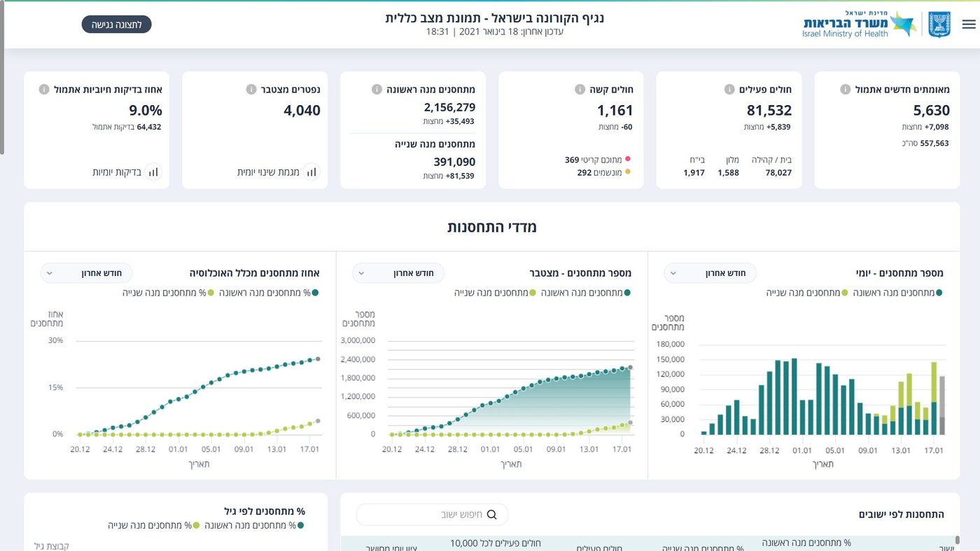The width and height of the screenshot is (980, 551).
Task: Click the בדיקות יומיות label
Action: pyautogui.click(x=117, y=172)
